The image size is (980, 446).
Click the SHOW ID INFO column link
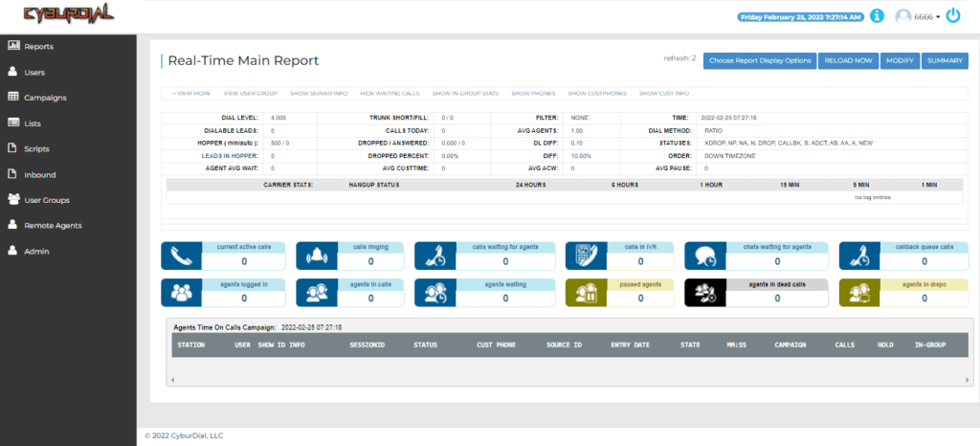tap(281, 345)
